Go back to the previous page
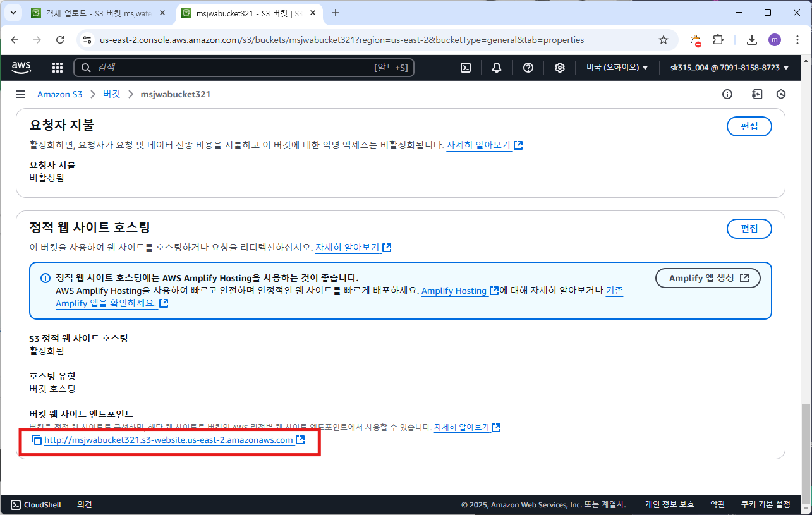812x515 pixels. tap(15, 40)
